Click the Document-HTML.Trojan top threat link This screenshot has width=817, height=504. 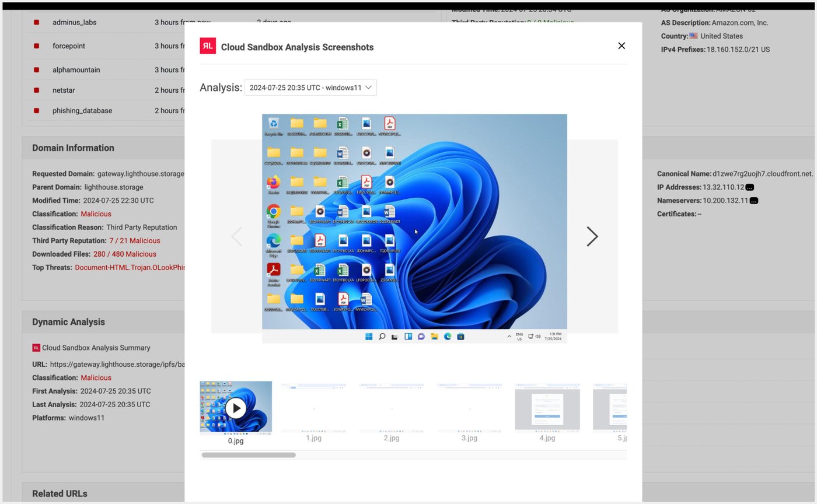coord(130,267)
